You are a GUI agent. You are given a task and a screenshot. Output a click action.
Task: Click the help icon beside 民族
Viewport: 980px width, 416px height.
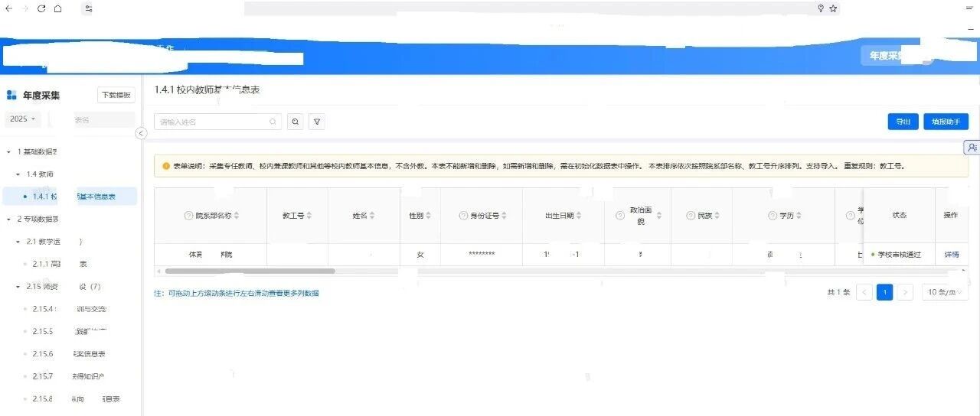point(690,216)
